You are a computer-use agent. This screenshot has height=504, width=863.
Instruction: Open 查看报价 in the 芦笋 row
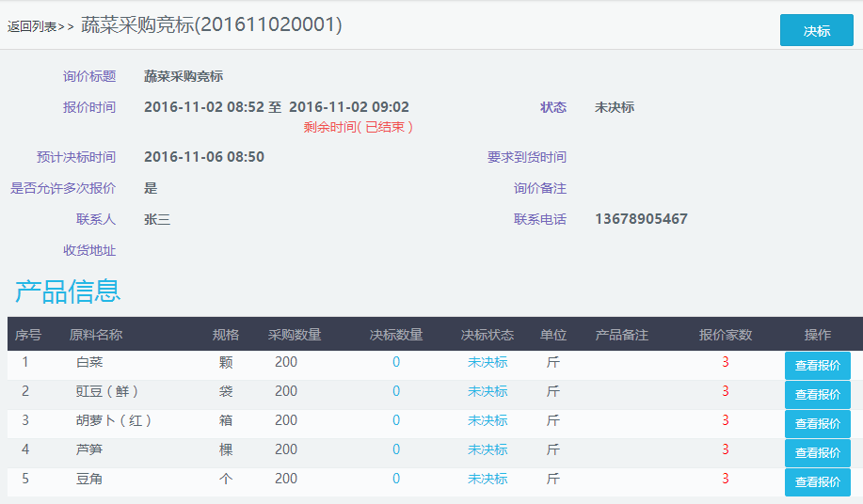(x=817, y=453)
